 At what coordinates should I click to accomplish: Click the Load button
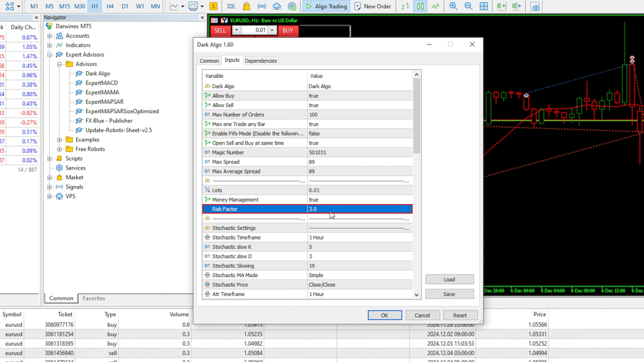point(449,280)
